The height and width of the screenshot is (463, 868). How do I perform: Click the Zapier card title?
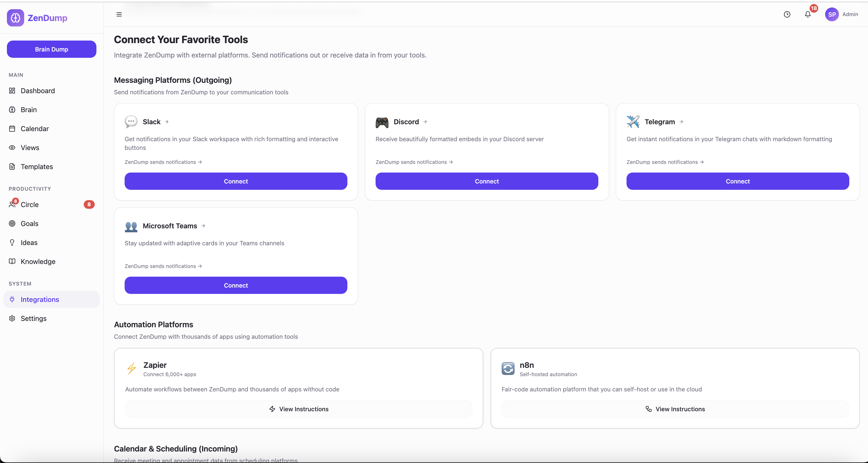click(155, 365)
